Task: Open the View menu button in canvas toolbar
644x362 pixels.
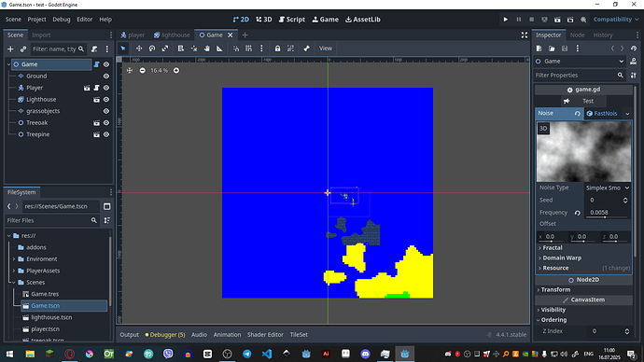Action: tap(326, 49)
